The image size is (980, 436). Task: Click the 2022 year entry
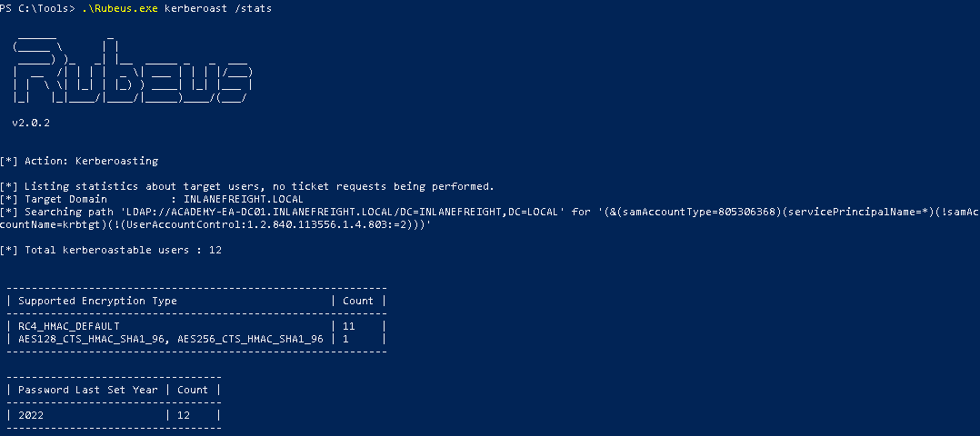[31, 415]
